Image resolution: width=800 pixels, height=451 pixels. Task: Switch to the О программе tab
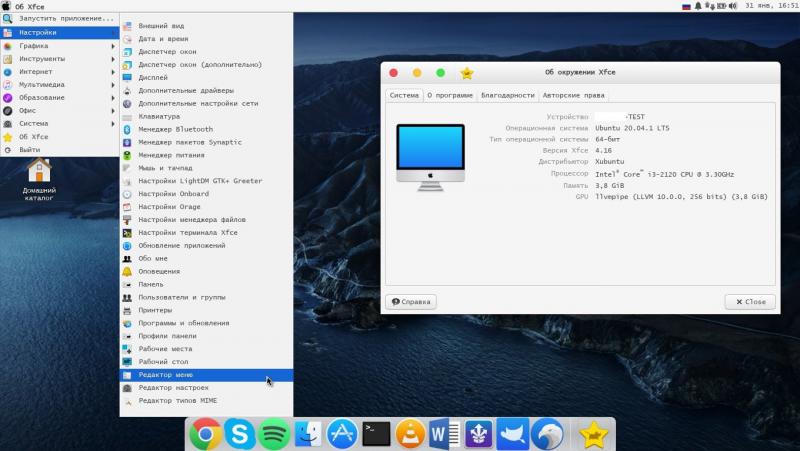[x=449, y=96]
